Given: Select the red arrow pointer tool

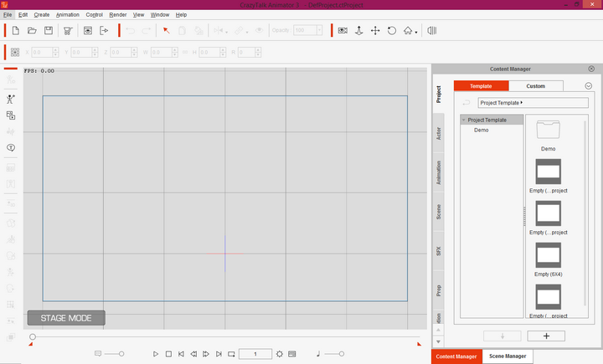Looking at the screenshot, I should 166,30.
